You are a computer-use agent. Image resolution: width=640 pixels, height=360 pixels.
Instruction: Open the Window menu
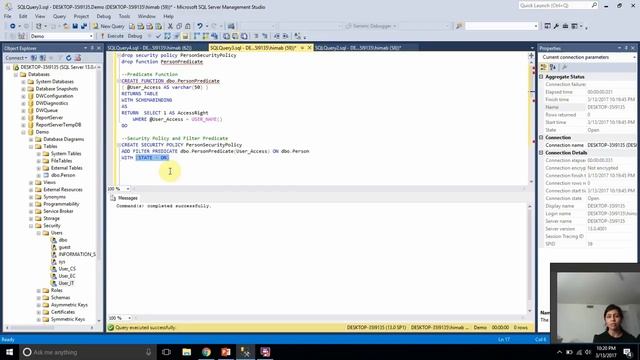coord(147,16)
